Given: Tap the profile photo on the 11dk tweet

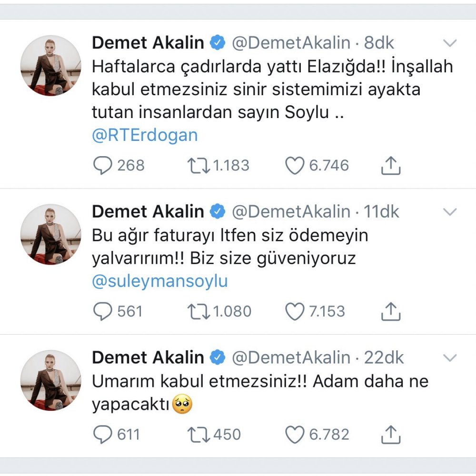Looking at the screenshot, I should (x=51, y=234).
